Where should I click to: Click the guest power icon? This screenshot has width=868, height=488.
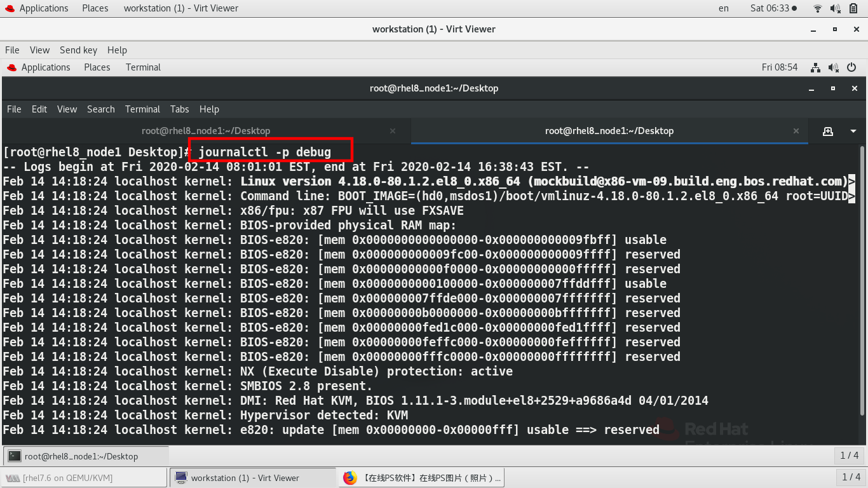pos(851,67)
